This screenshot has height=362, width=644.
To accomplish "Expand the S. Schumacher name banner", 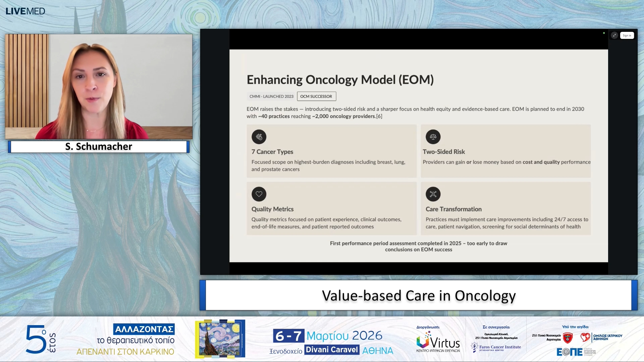I will pos(98,146).
